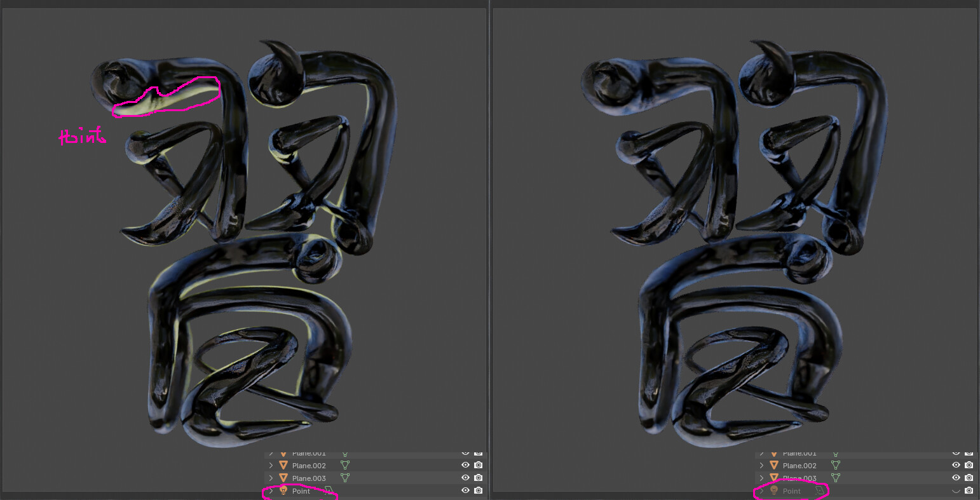Expand the Point row in left outliner
980x500 pixels.
coord(271,490)
